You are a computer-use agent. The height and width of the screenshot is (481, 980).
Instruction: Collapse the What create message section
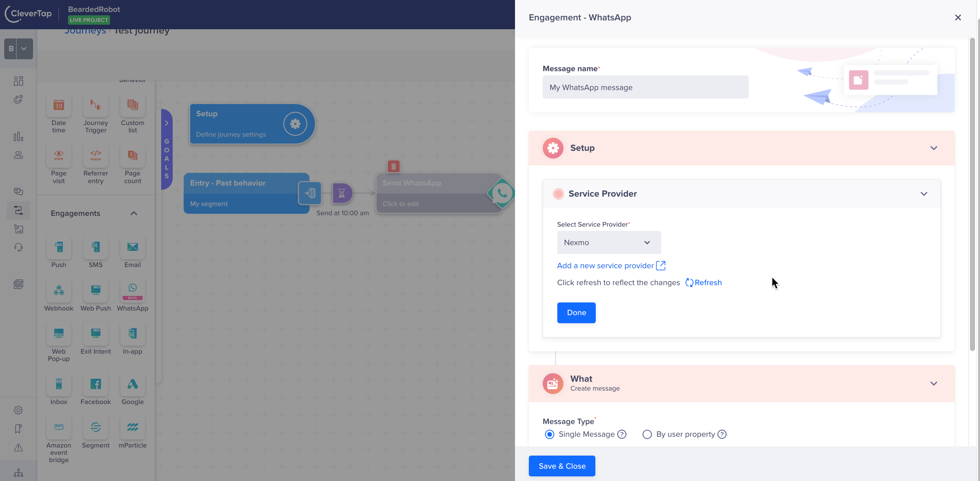point(933,384)
